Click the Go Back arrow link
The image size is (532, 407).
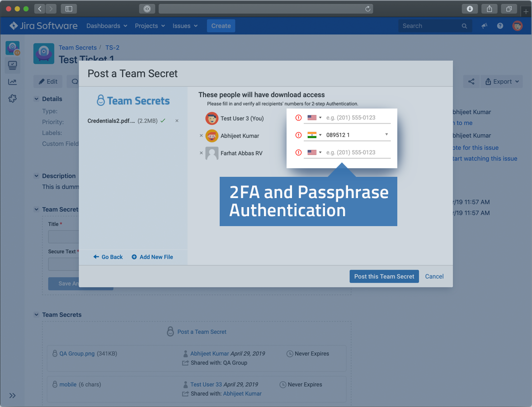click(x=108, y=257)
